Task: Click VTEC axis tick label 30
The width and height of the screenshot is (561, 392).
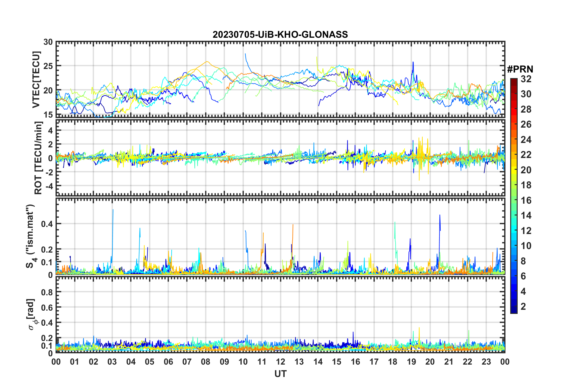Action: 48,42
